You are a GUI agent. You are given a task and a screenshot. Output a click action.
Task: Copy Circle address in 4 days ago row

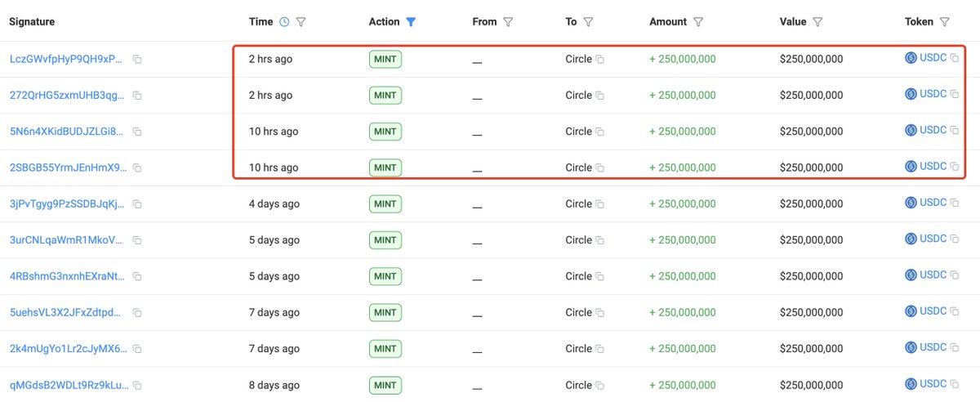coord(599,204)
